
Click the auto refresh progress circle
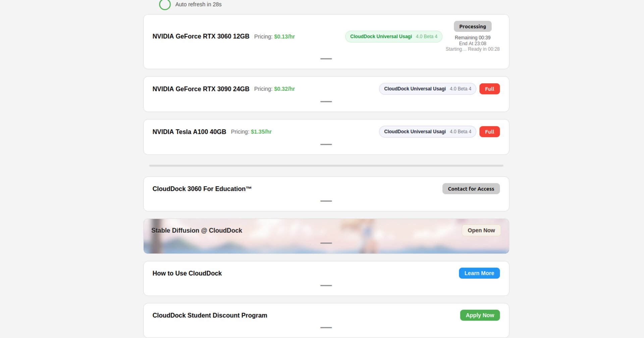tap(165, 5)
